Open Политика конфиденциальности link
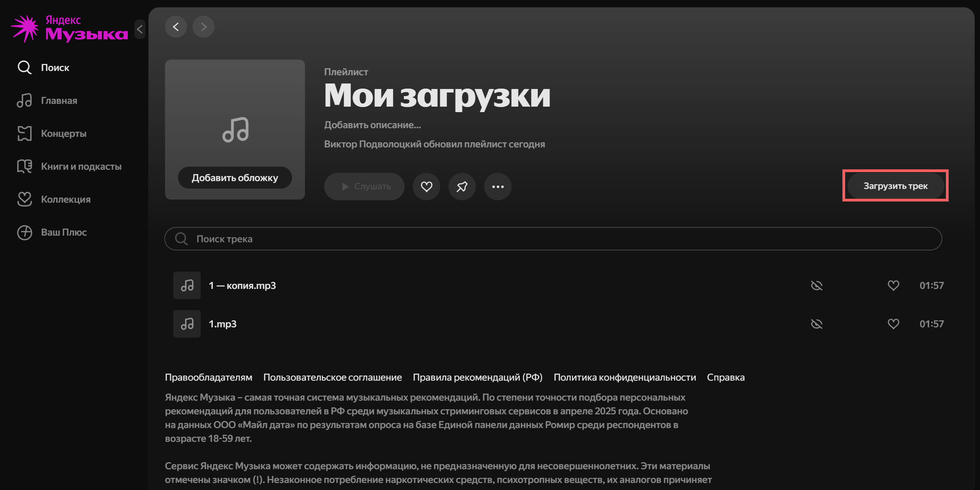Image resolution: width=980 pixels, height=490 pixels. [x=624, y=377]
